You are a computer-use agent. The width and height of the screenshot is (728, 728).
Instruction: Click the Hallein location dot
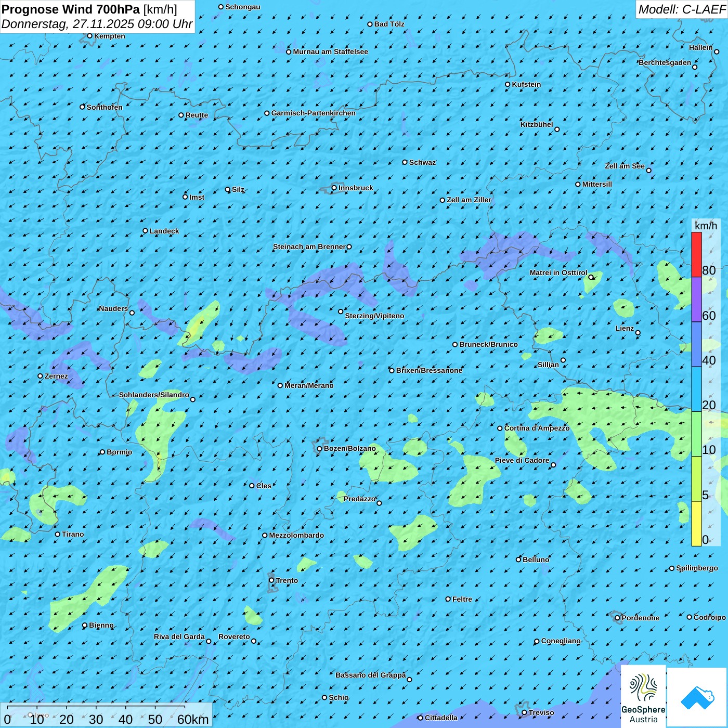coord(717,52)
